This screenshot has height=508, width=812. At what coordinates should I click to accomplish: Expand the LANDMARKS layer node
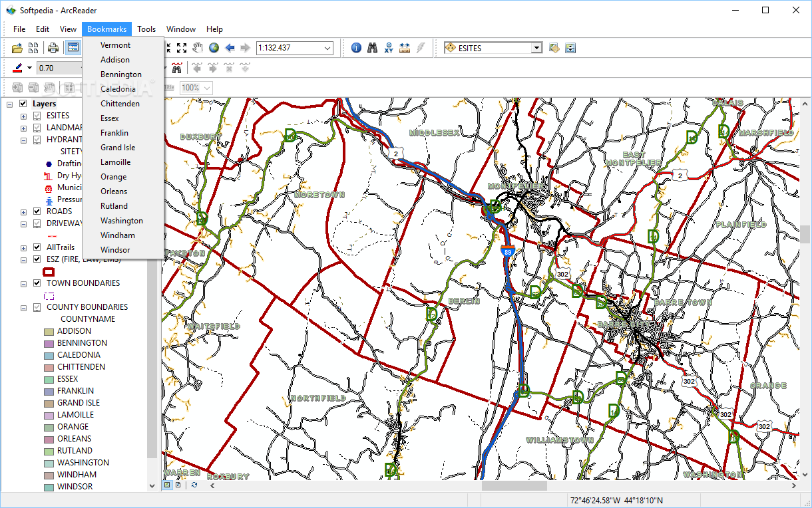(x=23, y=128)
